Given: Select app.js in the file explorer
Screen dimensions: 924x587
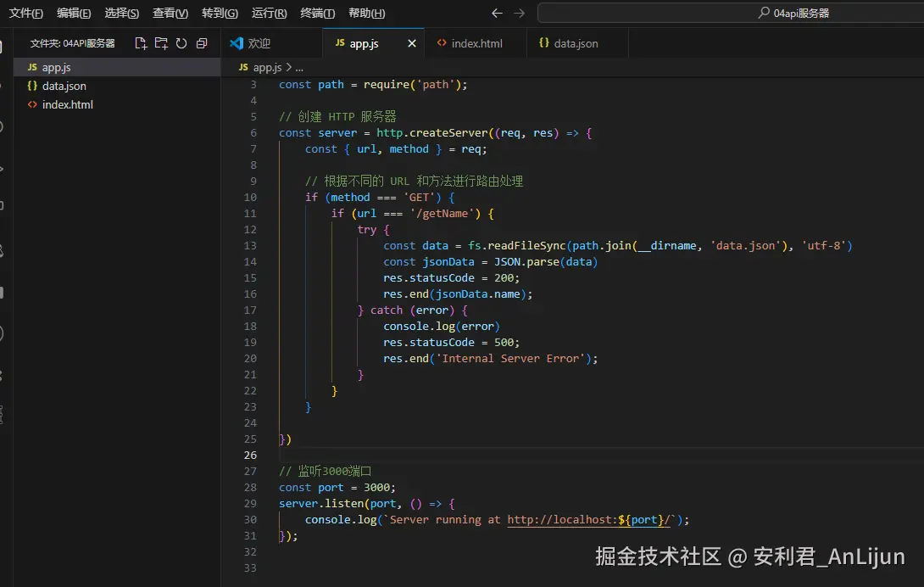Looking at the screenshot, I should (117, 67).
